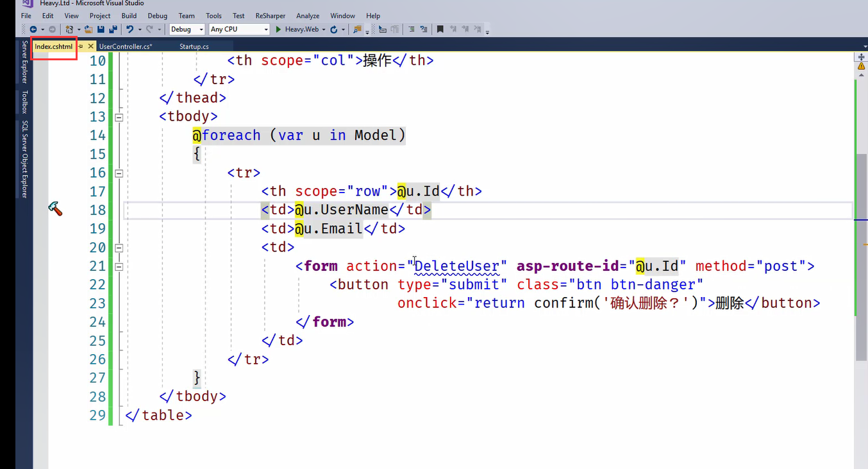Open the SQL Server Object Explorer panel
This screenshot has height=469, width=868.
[x=24, y=158]
